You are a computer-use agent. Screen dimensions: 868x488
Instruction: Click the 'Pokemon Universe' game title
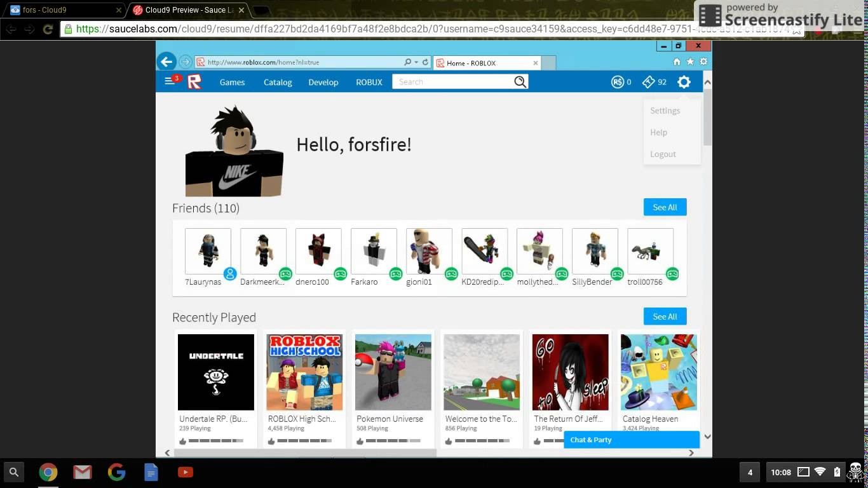[390, 419]
